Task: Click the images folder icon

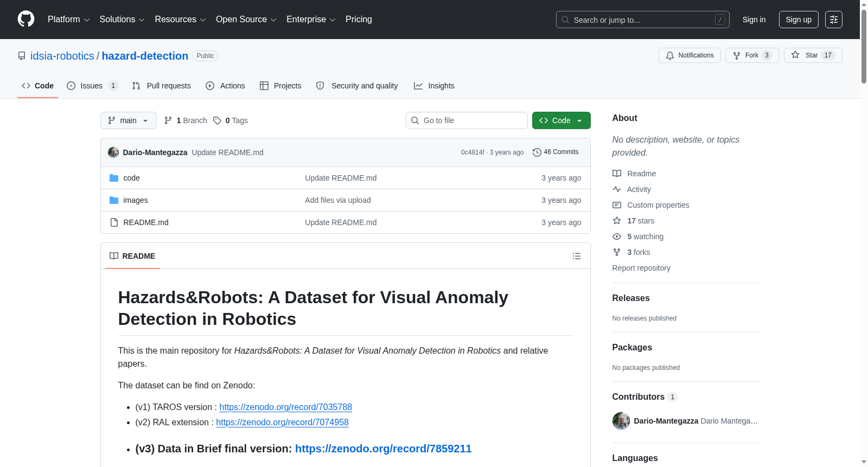Action: click(114, 200)
